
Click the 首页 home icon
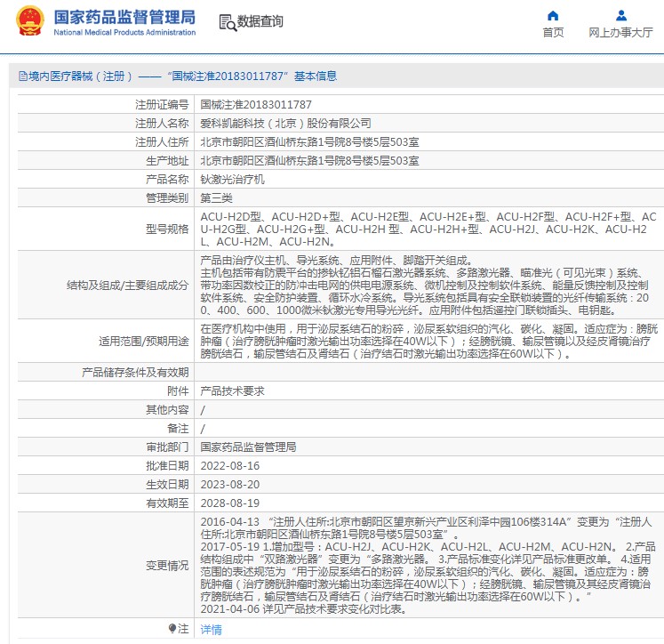coord(553,16)
